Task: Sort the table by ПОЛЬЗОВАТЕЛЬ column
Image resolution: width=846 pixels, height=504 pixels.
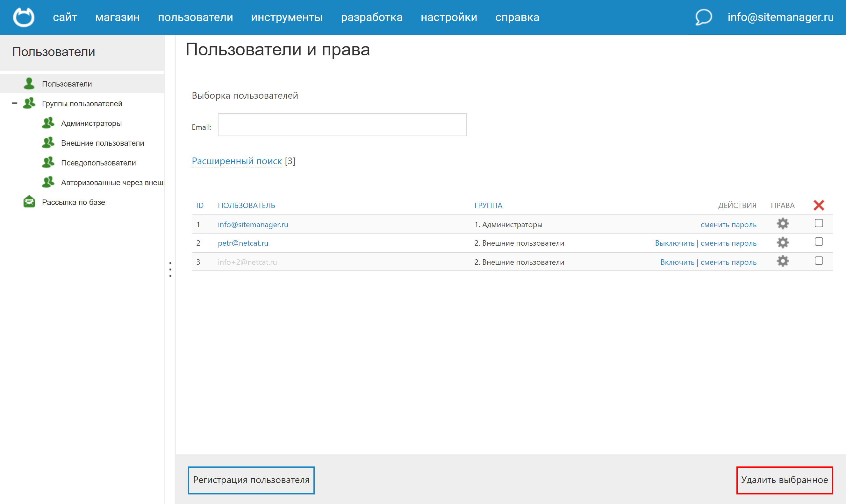Action: tap(247, 205)
